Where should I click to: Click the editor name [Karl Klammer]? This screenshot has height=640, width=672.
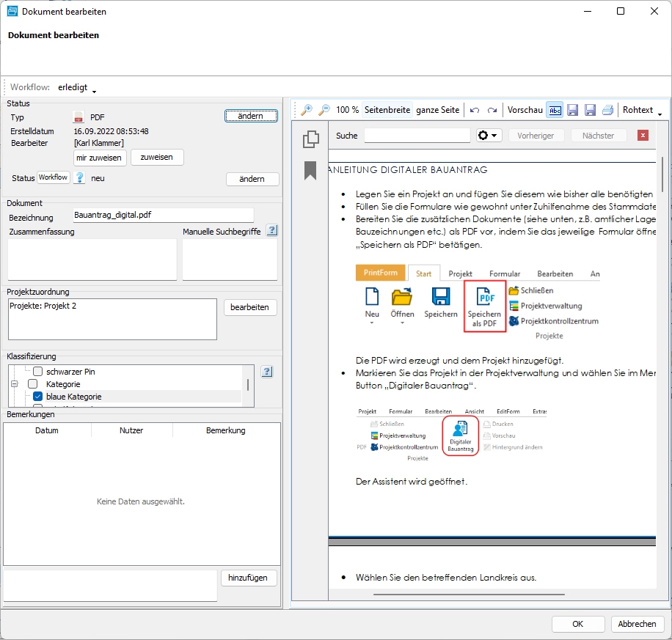[99, 143]
